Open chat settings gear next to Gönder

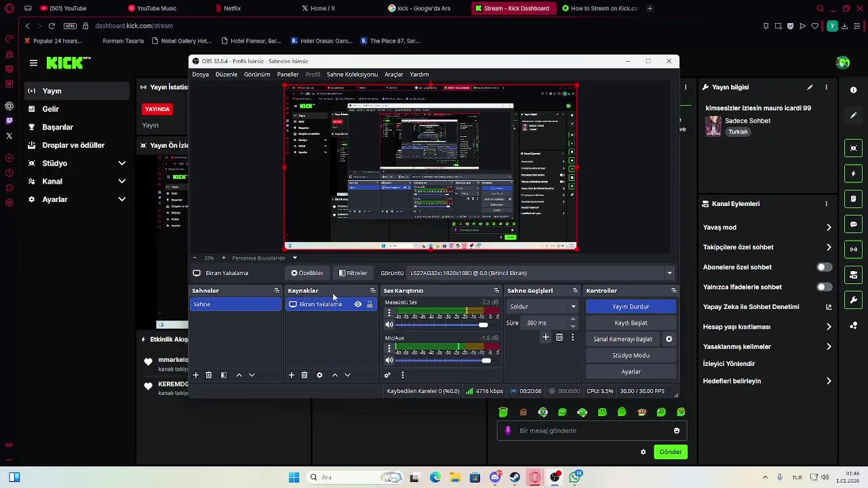[644, 452]
